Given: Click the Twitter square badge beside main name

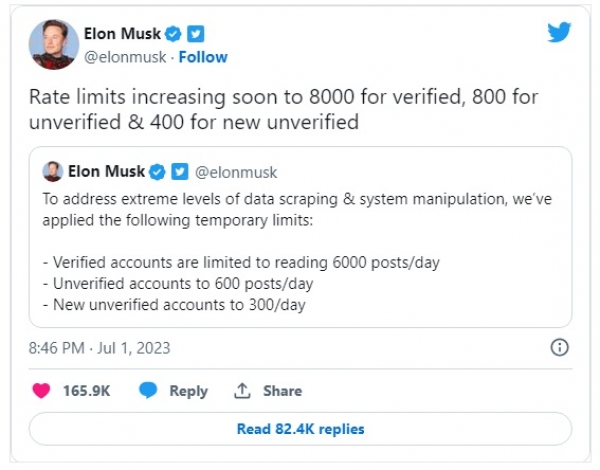Looking at the screenshot, I should tap(196, 34).
